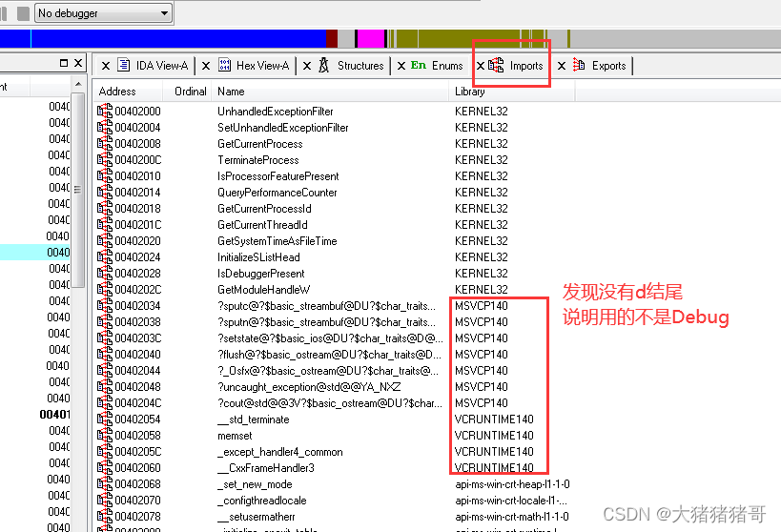Select the _set_new_mode import
Screen dimensions: 781x532
click(255, 484)
